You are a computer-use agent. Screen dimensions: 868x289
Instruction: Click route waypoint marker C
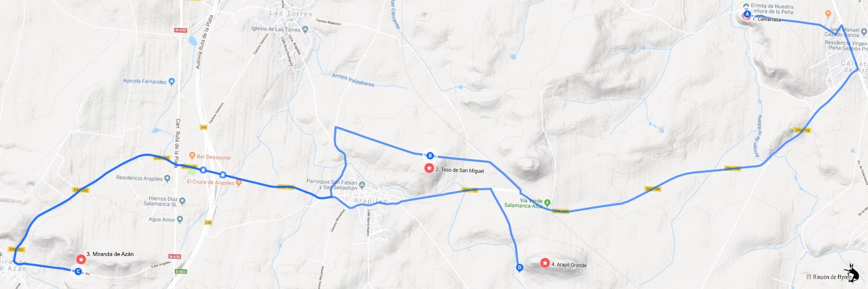pos(78,272)
